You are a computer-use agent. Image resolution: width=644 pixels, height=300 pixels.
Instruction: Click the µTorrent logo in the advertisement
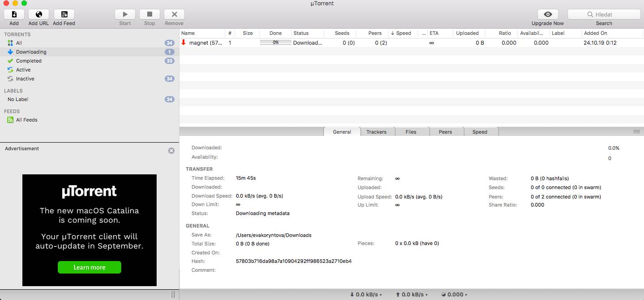click(x=90, y=192)
